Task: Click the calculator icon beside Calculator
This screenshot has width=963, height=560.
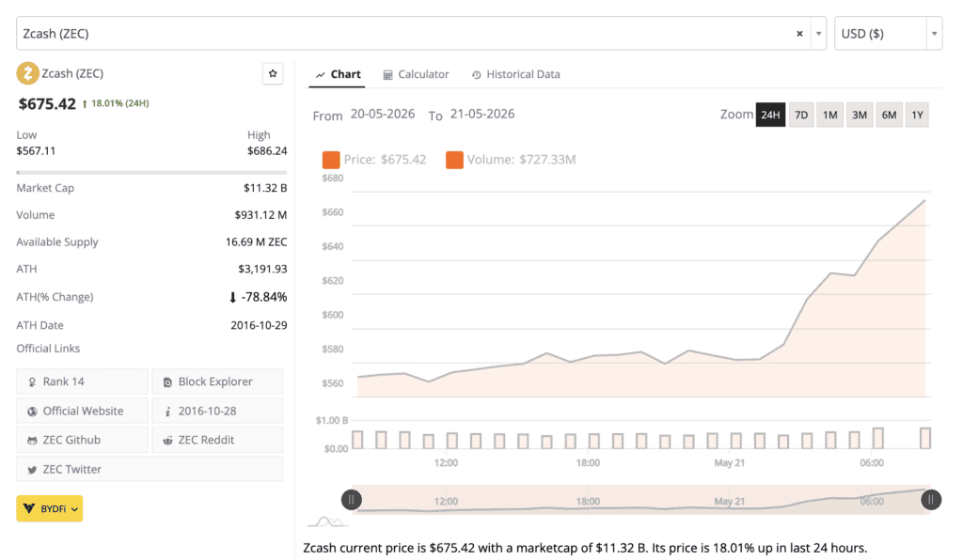Action: pos(387,75)
